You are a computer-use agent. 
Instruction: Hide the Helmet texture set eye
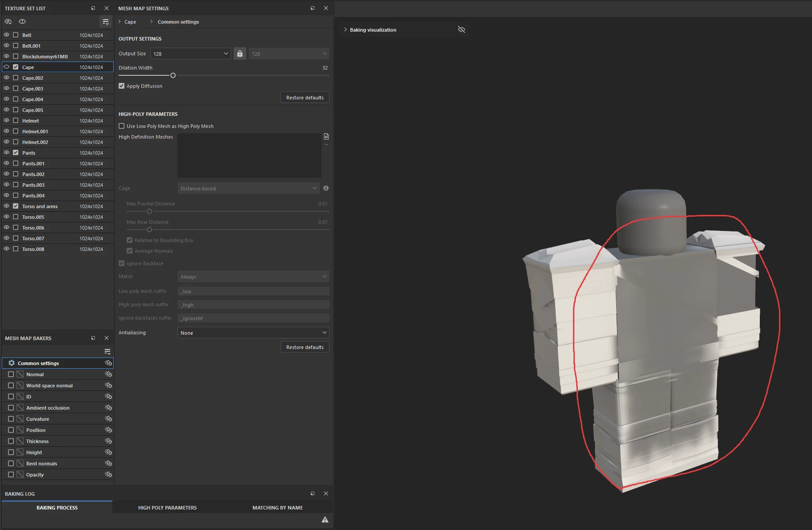click(6, 120)
